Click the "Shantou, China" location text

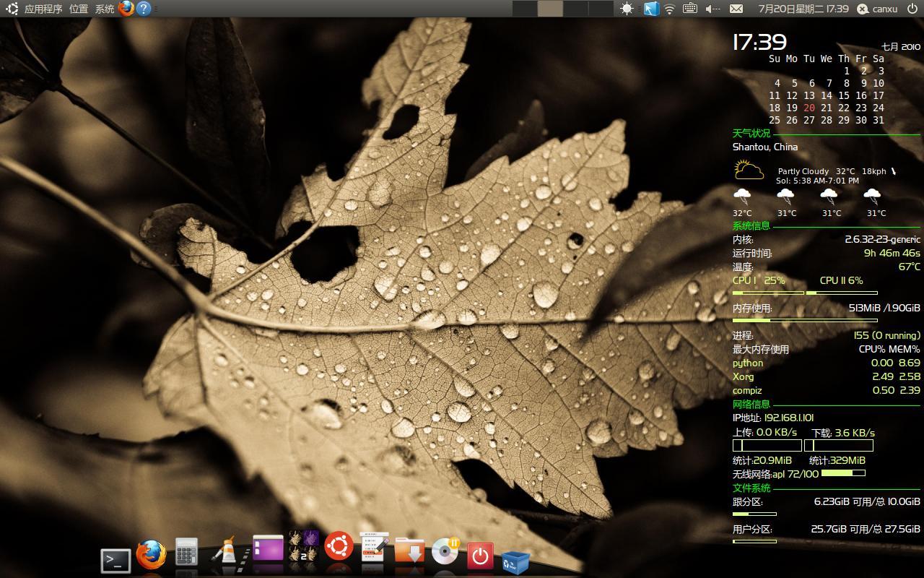point(765,147)
